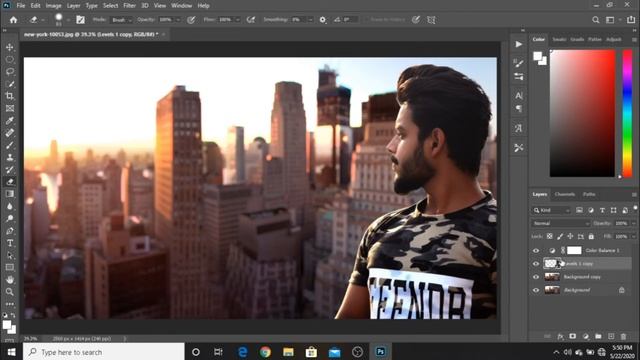Click the foreground color swatch in toolbox
This screenshot has width=640, height=360.
click(x=7, y=325)
